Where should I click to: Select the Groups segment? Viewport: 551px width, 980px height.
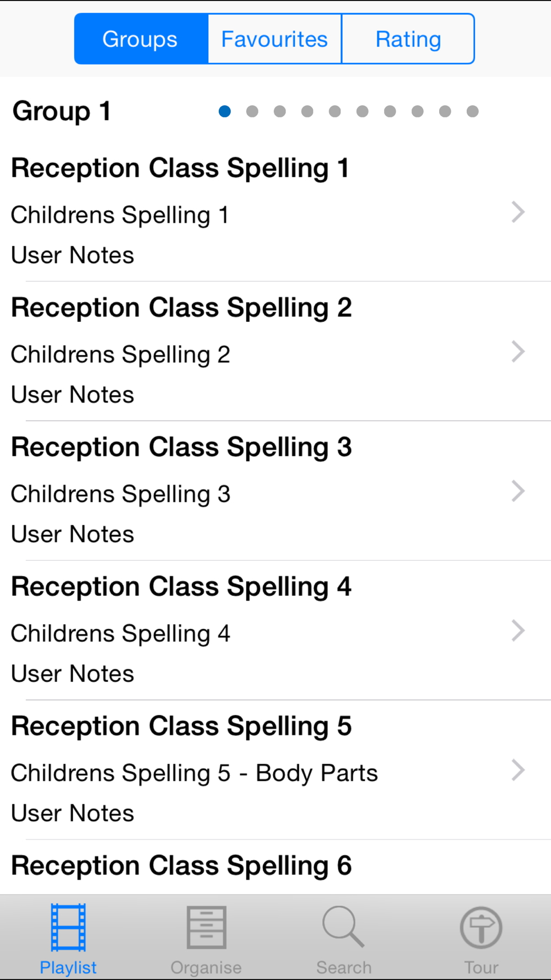click(x=141, y=39)
